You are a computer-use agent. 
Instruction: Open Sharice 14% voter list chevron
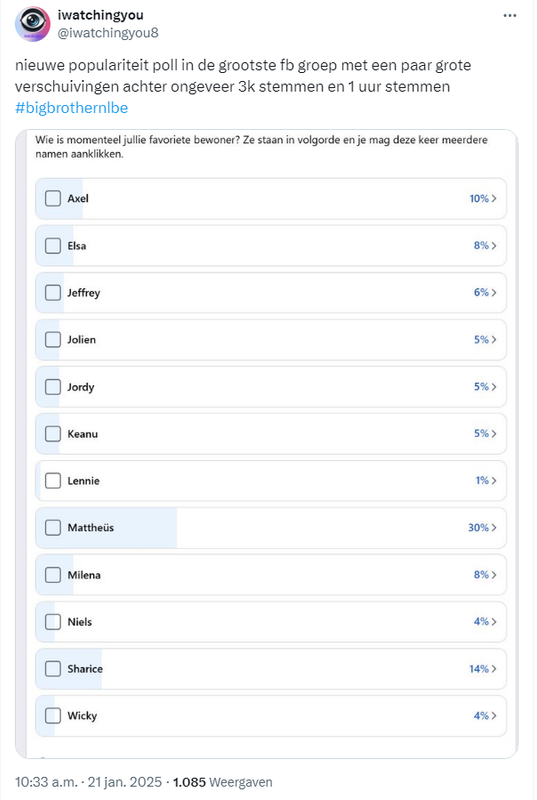(x=494, y=669)
